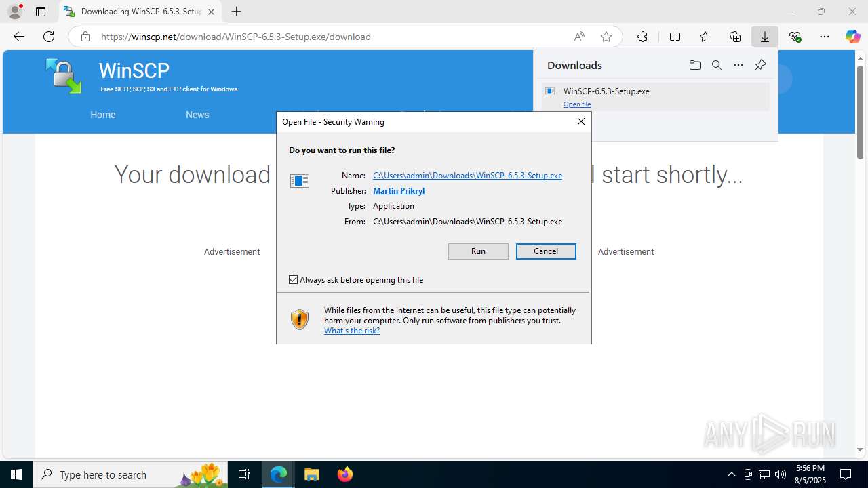Toggle the Downloads toolbar button
This screenshot has height=488, width=868.
pos(765,37)
